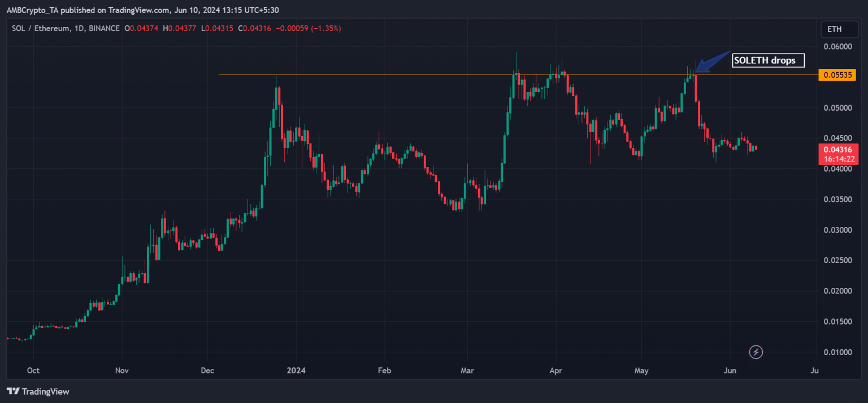Click the change value −0.00059 (−1.35%)

[309, 28]
